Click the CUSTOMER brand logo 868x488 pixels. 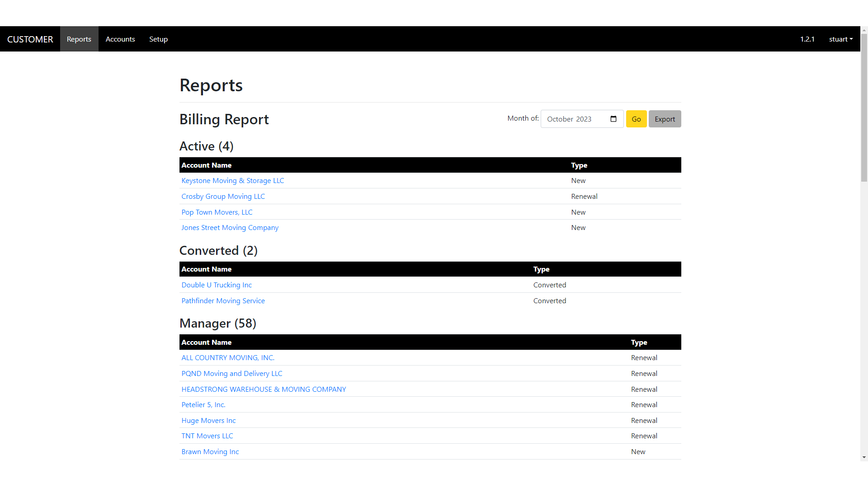click(30, 39)
